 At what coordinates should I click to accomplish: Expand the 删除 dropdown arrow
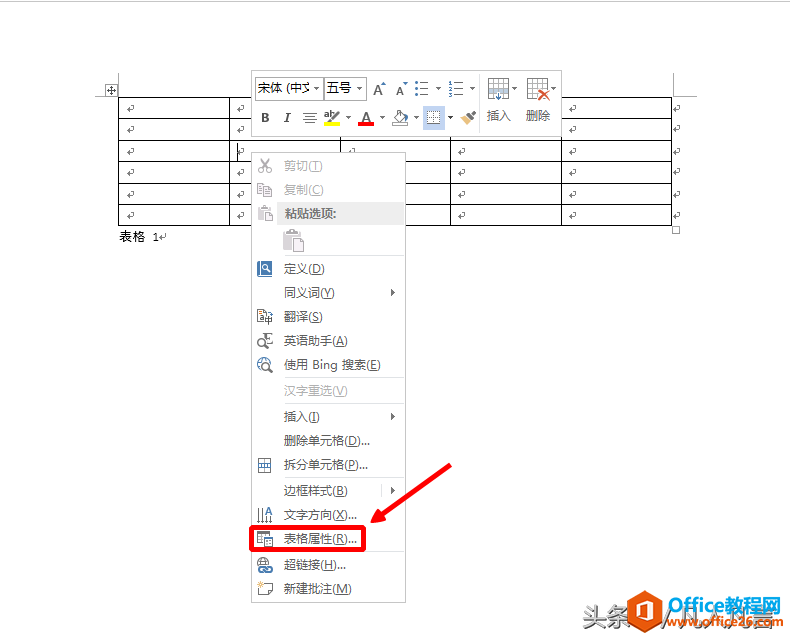[553, 89]
